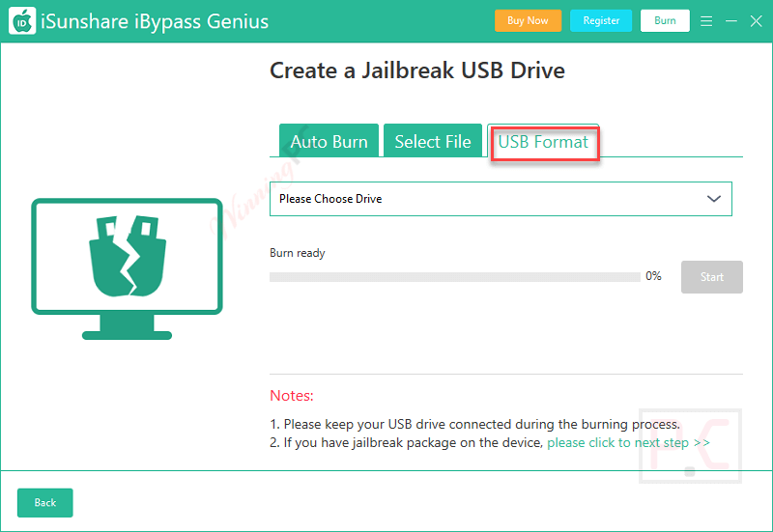Click the grayed Start button

[x=712, y=277]
